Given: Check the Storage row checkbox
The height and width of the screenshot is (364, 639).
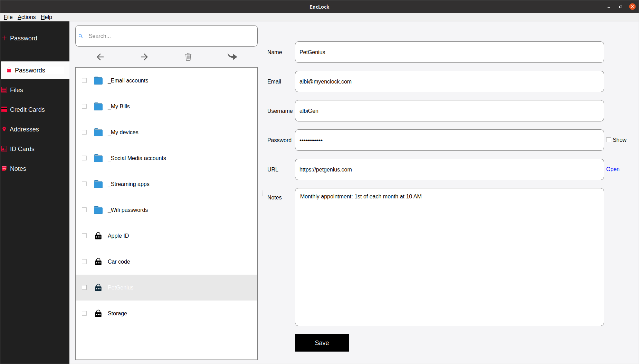Looking at the screenshot, I should [x=84, y=313].
